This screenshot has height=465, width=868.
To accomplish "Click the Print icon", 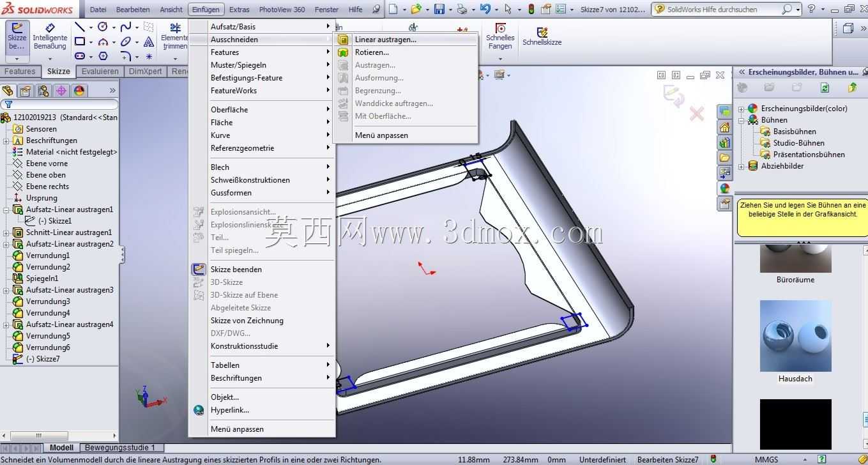I will pyautogui.click(x=462, y=9).
